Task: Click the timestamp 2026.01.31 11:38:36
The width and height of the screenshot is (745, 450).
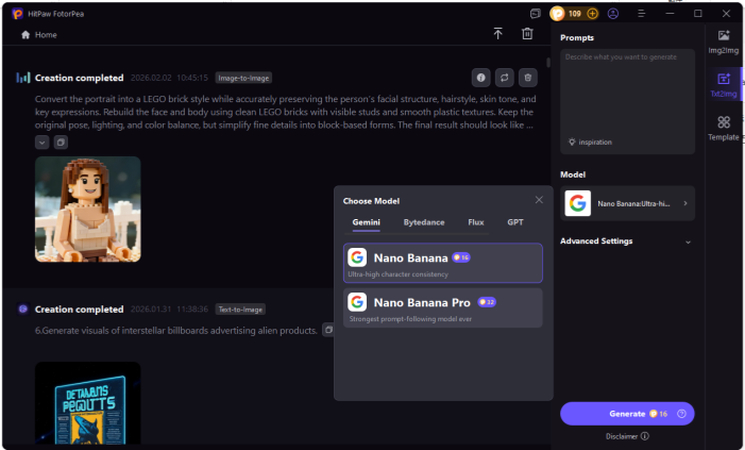Action: [x=169, y=309]
